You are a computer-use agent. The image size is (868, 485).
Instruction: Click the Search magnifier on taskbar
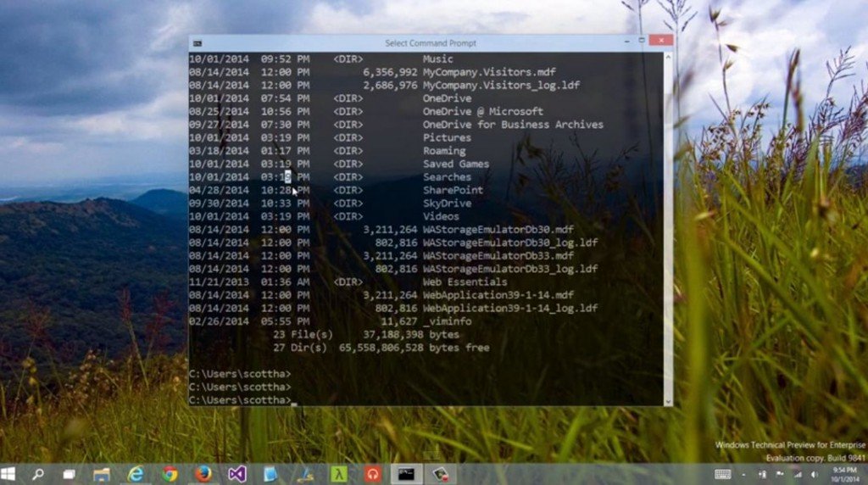[x=38, y=474]
